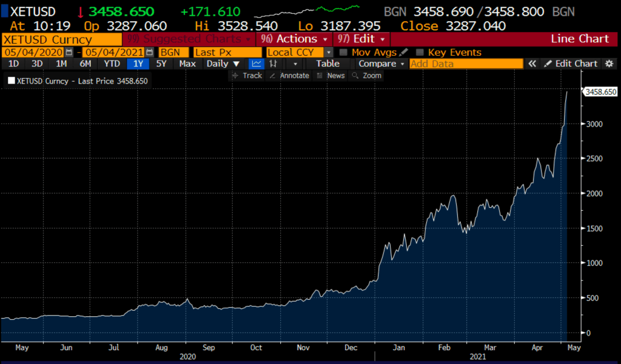Activate the Annotate tool
This screenshot has width=621, height=364.
289,76
